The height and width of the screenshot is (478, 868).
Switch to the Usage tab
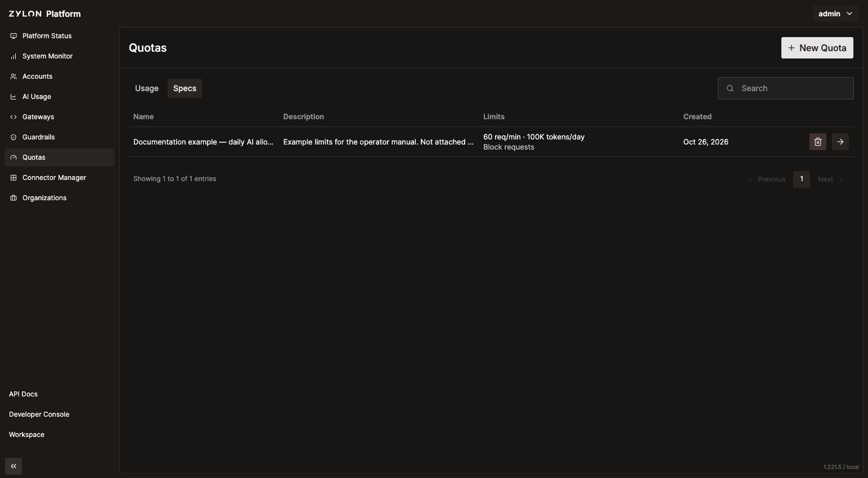click(147, 88)
